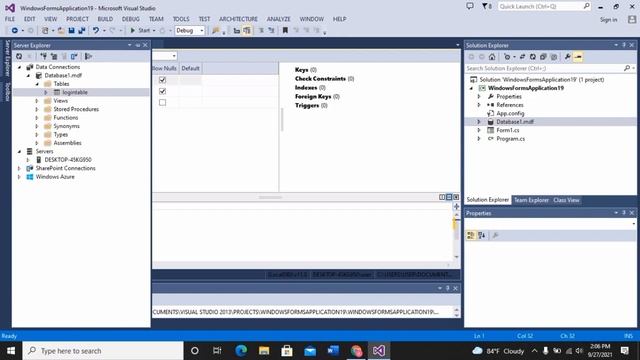Click the Properties wrench in Solution Explorer toolbar
Viewport: 640px width, 360px height.
(567, 57)
